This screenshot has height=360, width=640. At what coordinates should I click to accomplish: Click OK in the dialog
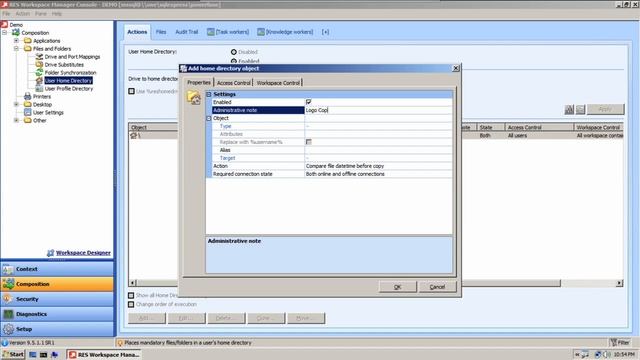coord(398,287)
